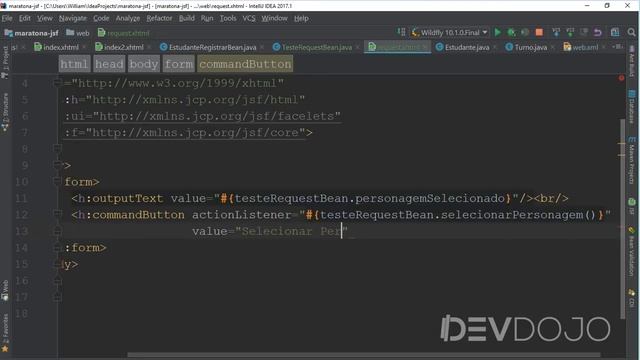Viewport: 640px width, 360px height.
Task: Click the Make Project build icon
Action: (x=401, y=32)
